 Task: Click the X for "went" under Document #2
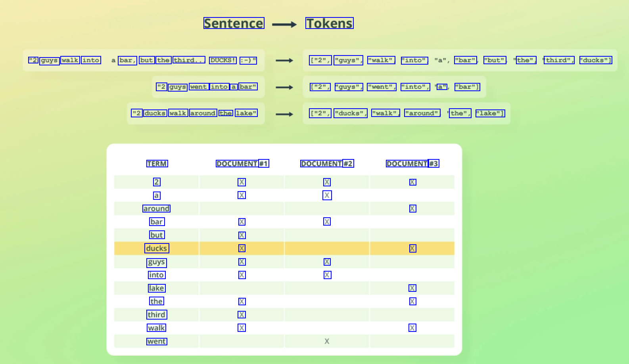click(327, 341)
